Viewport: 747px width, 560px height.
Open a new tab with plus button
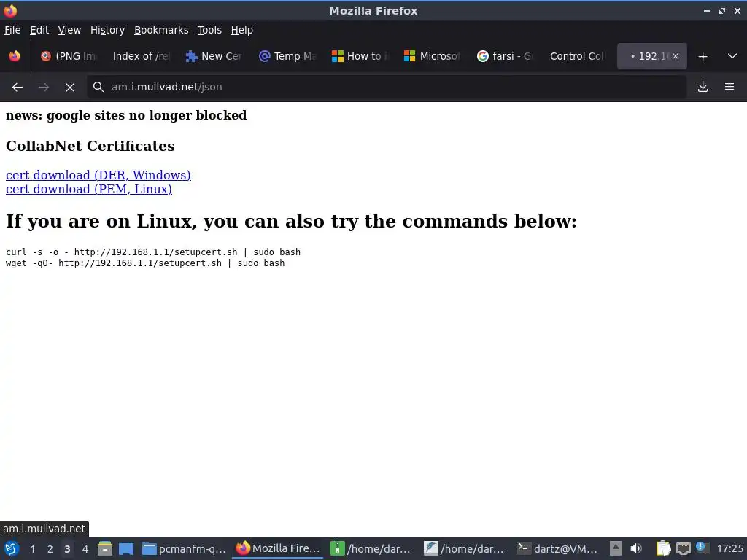(703, 57)
